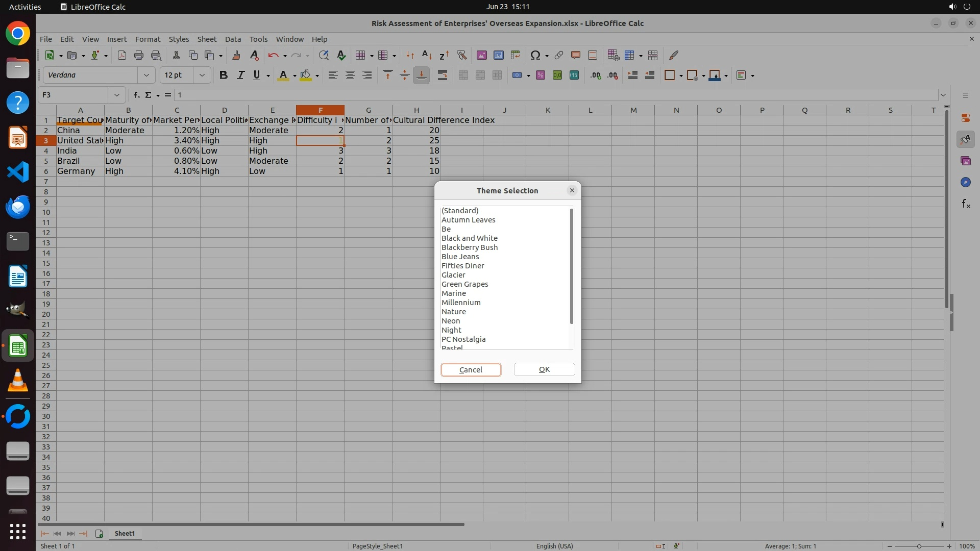The image size is (980, 551).
Task: Expand the Verdana font name dropdown
Action: (x=146, y=76)
